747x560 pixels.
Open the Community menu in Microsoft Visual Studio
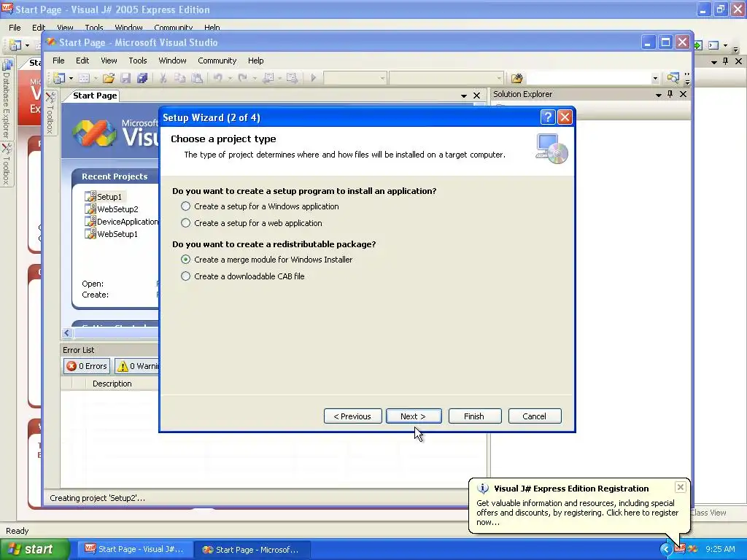click(217, 61)
